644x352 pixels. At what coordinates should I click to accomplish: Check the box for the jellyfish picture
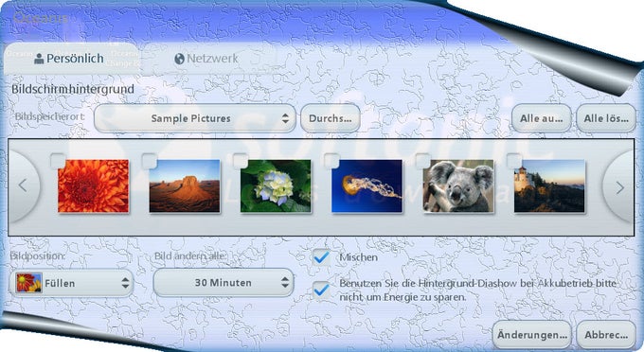tap(331, 160)
